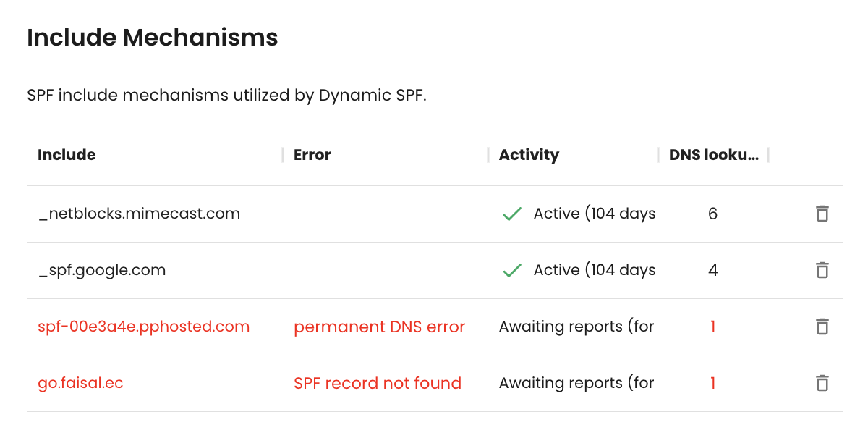Trash the go.faisal.ec include entry
Screen dimensions: 868x446
(822, 383)
